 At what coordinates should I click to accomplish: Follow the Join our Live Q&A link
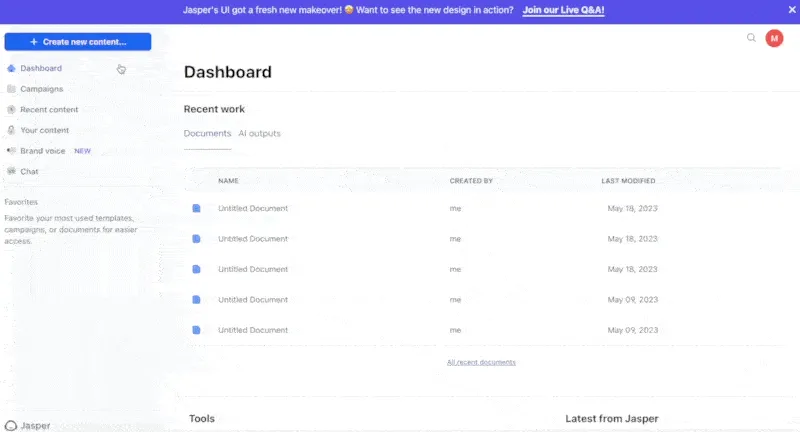point(563,10)
